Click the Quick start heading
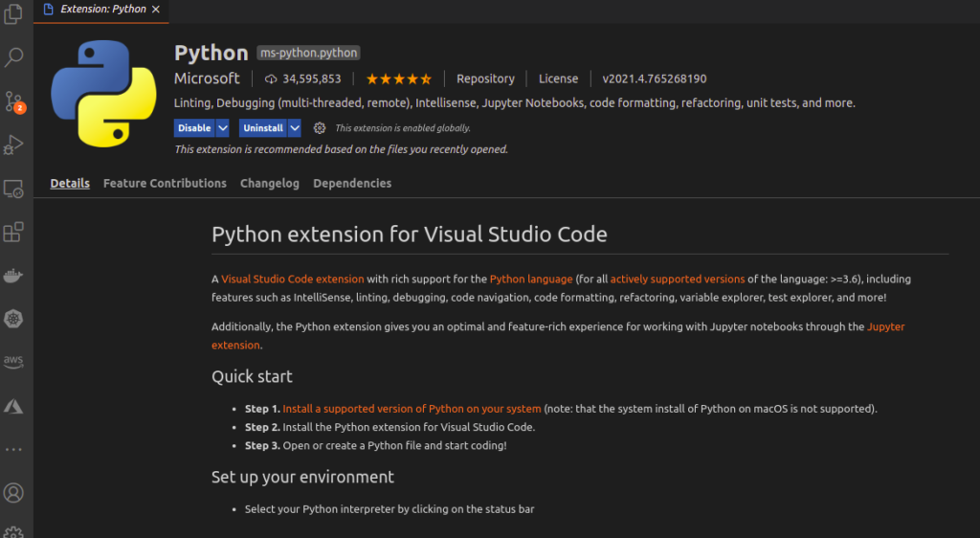Viewport: 980px width, 538px height. click(252, 376)
